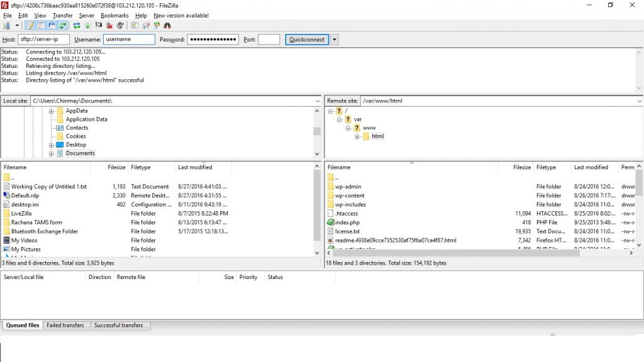Enable synchronized browsing icon
Screen dimensions: 644x362
pos(157,26)
